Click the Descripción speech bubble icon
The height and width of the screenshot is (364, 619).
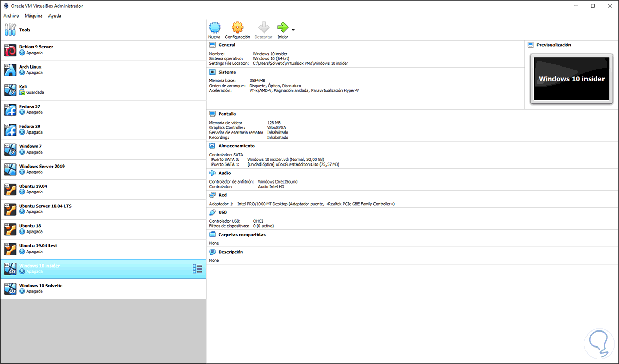coord(213,252)
